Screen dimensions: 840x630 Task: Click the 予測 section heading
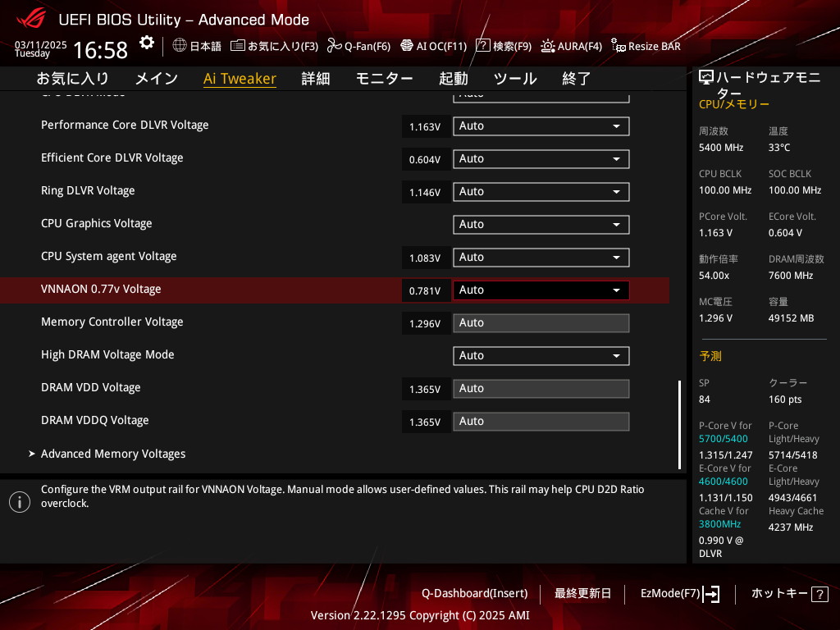(710, 356)
